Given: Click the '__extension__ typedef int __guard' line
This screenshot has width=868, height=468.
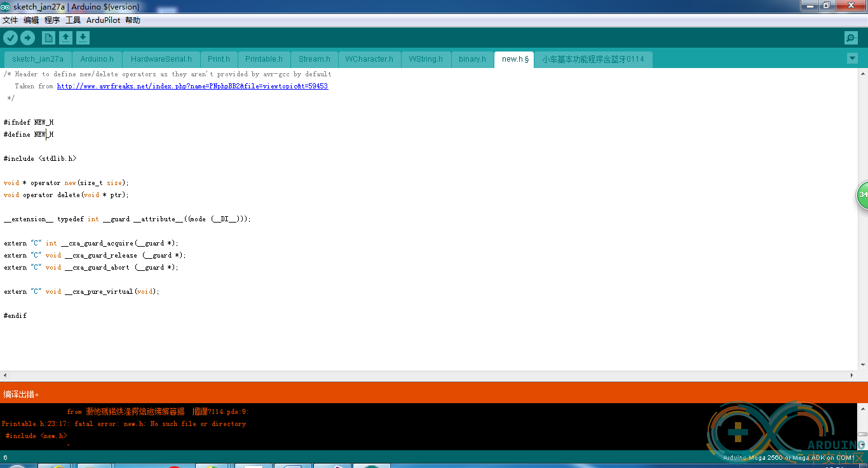Looking at the screenshot, I should [127, 219].
